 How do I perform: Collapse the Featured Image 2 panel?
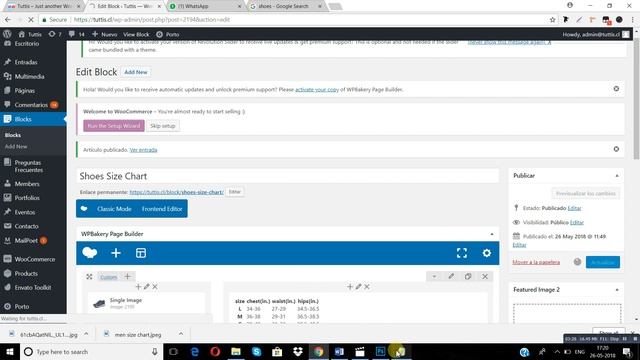617,290
